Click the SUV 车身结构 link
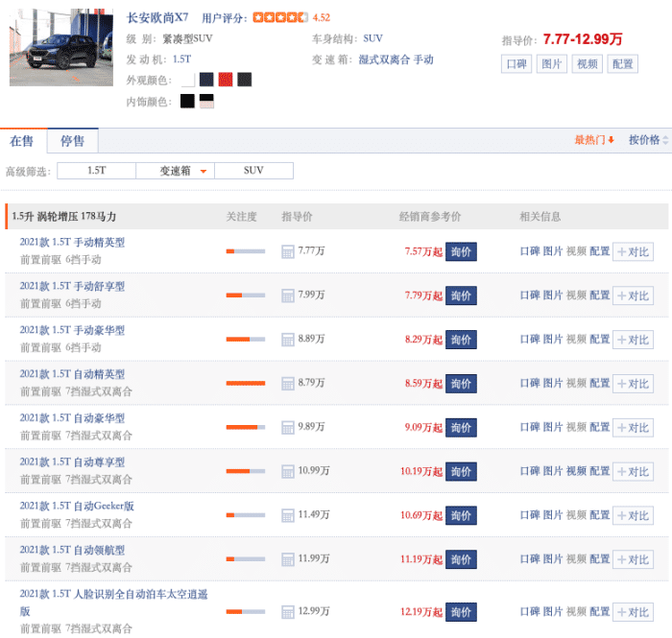 (372, 38)
